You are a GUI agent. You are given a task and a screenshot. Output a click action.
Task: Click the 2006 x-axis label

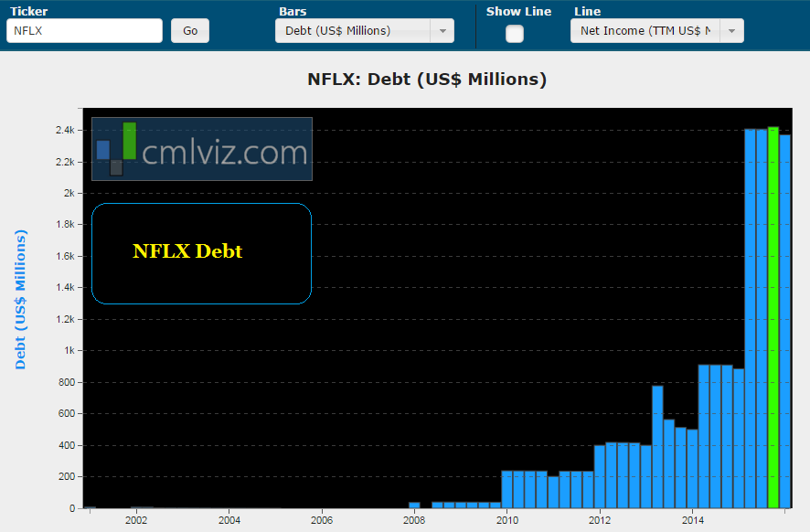[x=322, y=520]
